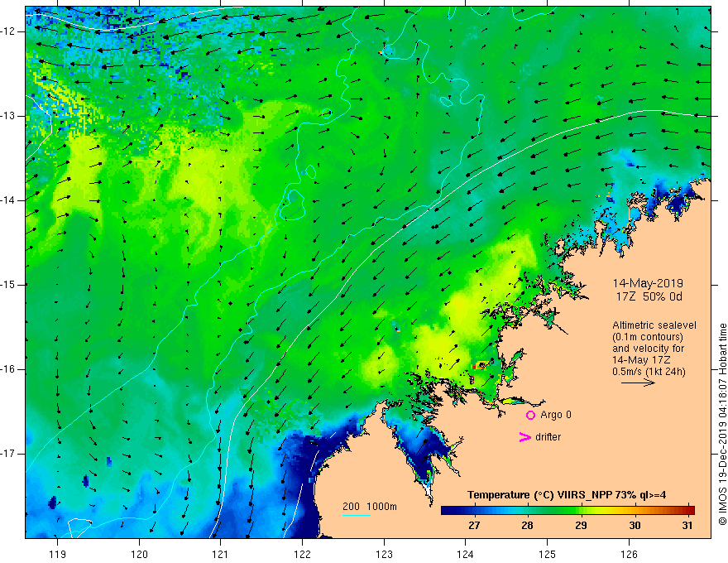Image resolution: width=728 pixels, height=563 pixels.
Task: Click the magenta Argo circle legend marker
Action: [x=530, y=415]
